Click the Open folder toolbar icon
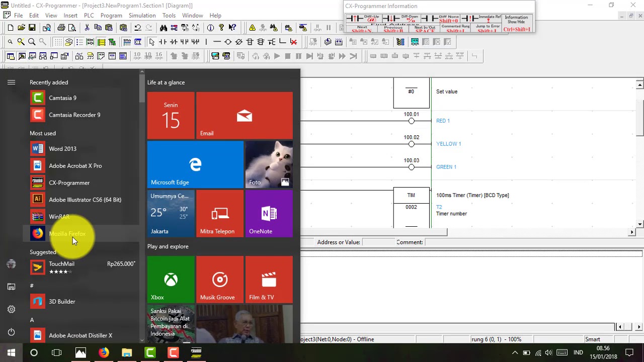The width and height of the screenshot is (644, 362). click(21, 28)
